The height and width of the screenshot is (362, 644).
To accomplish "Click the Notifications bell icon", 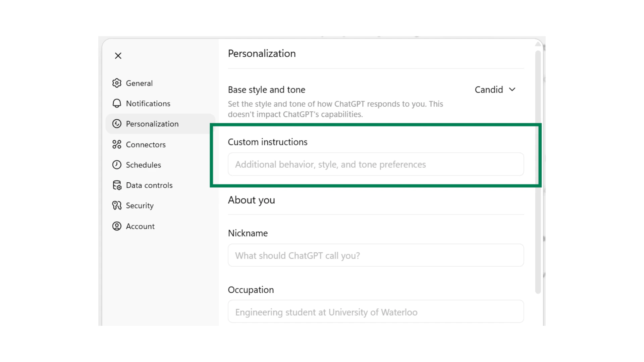I will coord(117,103).
